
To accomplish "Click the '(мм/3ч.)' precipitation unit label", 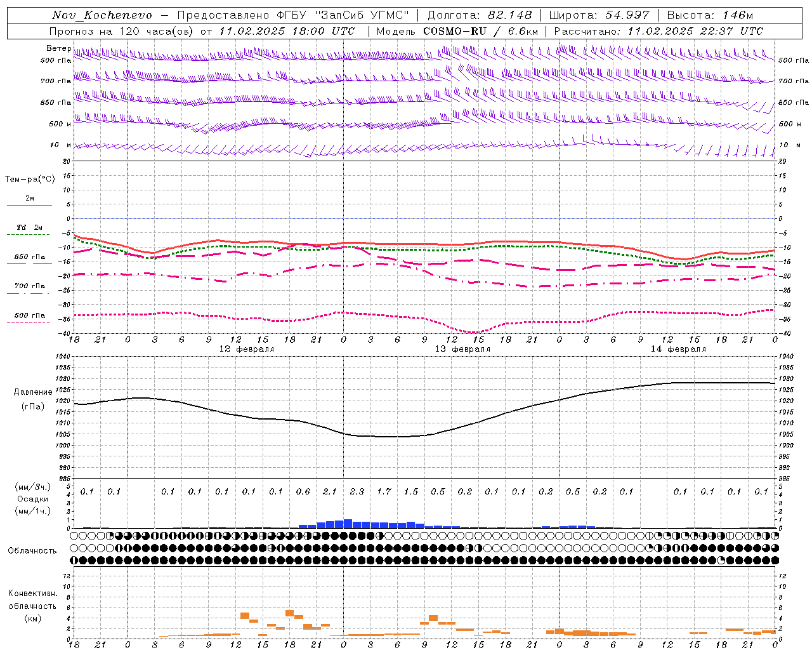I will [x=32, y=487].
